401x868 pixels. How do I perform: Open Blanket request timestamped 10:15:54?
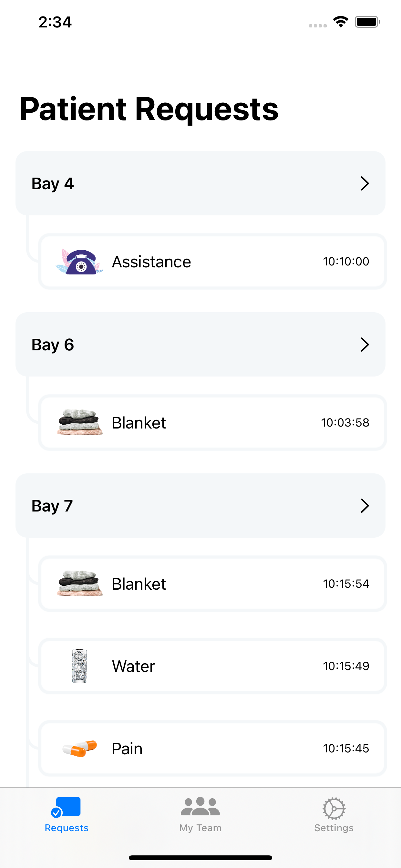pos(213,584)
